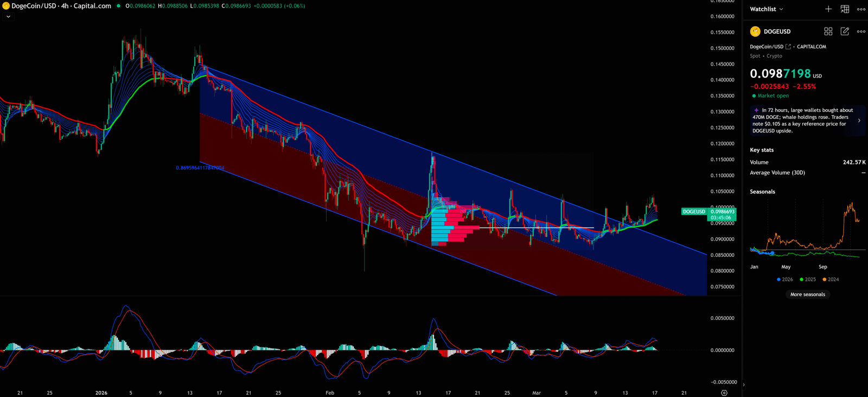Screen dimensions: 868x397
Task: Collapse the right side panel
Action: tap(743, 385)
